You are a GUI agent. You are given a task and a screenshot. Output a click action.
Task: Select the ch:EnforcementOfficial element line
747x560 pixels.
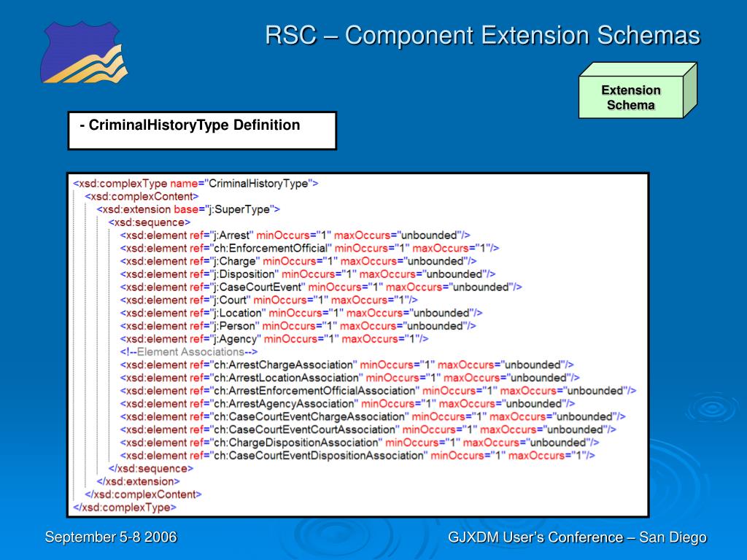click(x=309, y=248)
